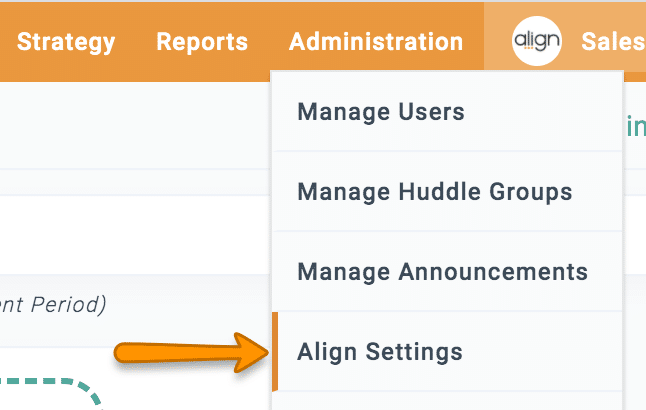The image size is (646, 410).
Task: Select Manage Users from the dropdown
Action: (x=381, y=111)
